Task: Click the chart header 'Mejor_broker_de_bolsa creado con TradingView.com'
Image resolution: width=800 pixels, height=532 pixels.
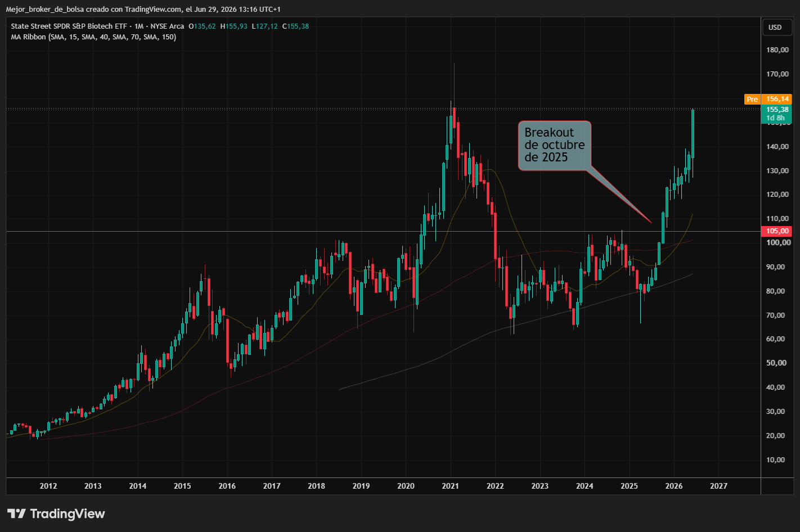Action: click(93, 9)
